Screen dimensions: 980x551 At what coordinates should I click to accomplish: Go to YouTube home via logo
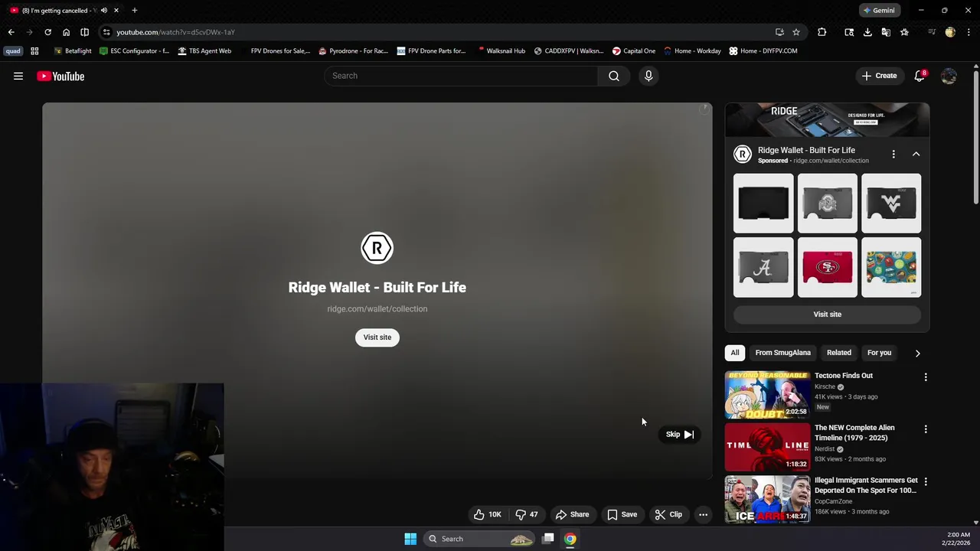pos(60,76)
